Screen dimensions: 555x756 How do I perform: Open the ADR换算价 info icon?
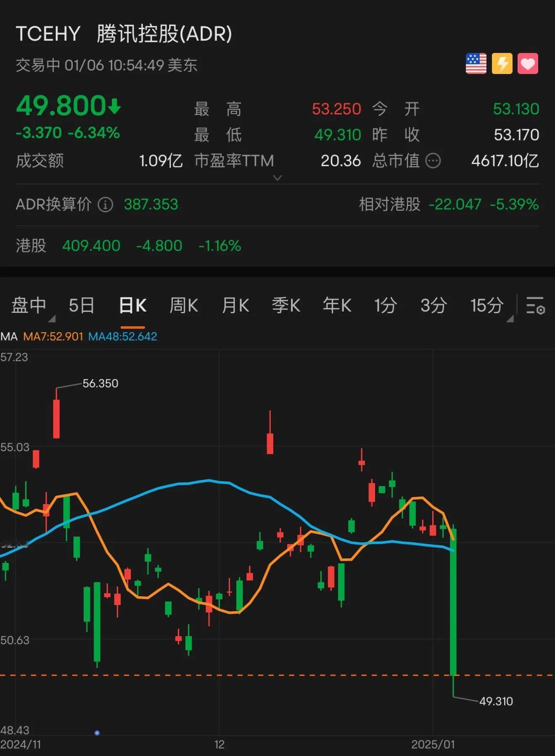(105, 204)
